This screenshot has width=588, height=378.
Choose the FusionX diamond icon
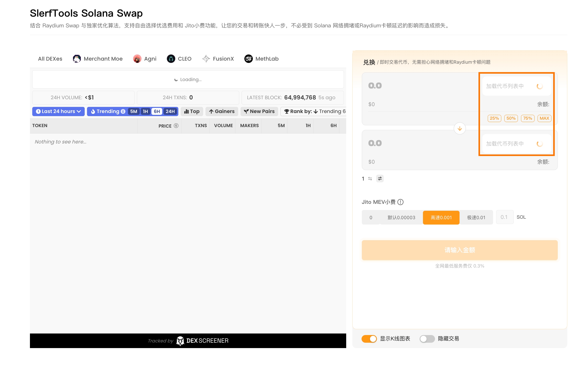[206, 59]
